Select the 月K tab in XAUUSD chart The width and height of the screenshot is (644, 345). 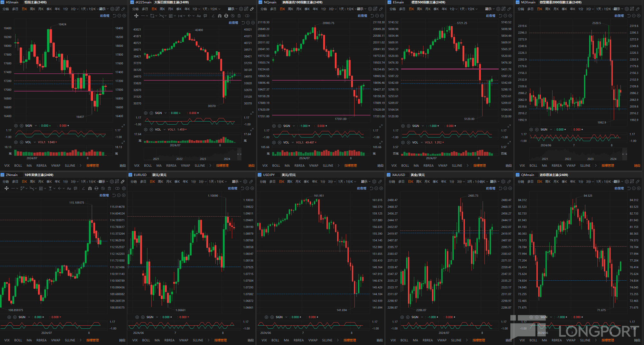pos(427,182)
